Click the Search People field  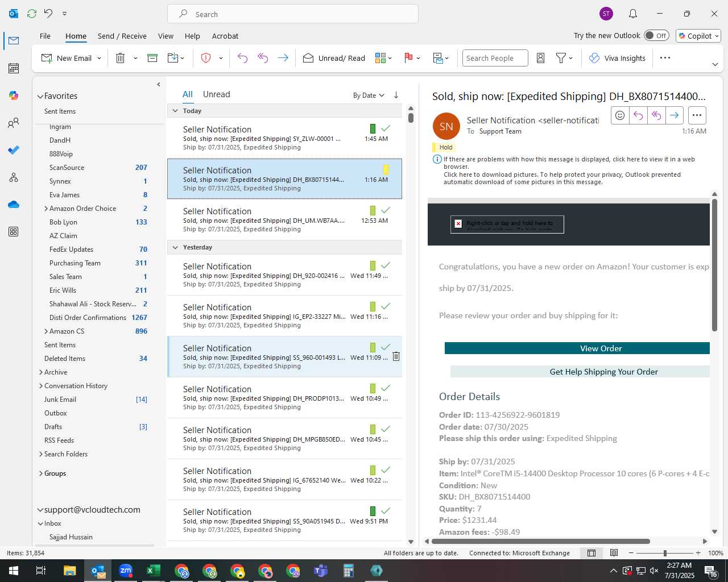[x=495, y=58]
